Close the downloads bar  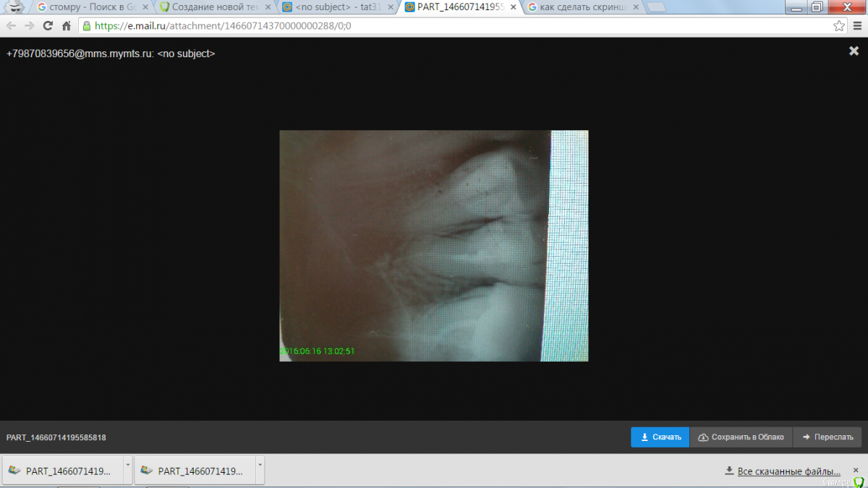856,470
